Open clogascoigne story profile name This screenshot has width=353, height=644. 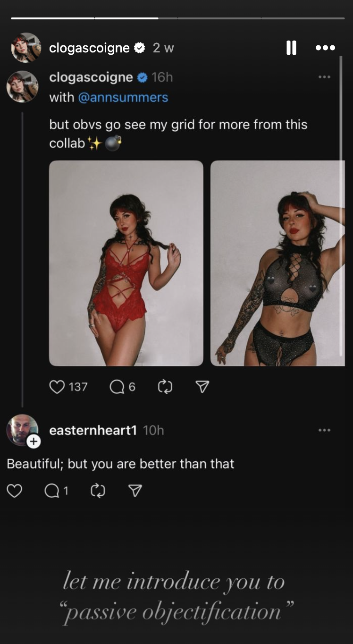(x=89, y=48)
